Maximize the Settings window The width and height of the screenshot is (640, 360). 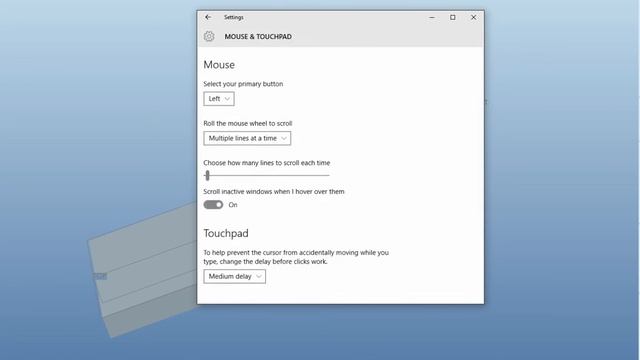pos(453,18)
